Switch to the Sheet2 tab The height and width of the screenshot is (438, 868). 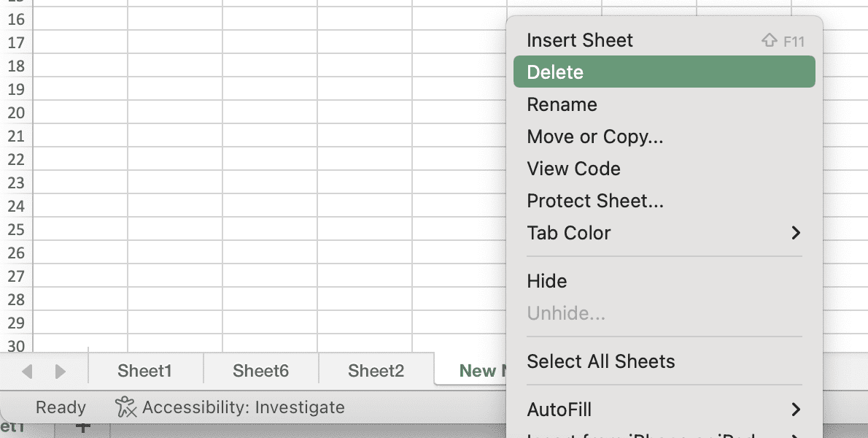[x=375, y=370]
